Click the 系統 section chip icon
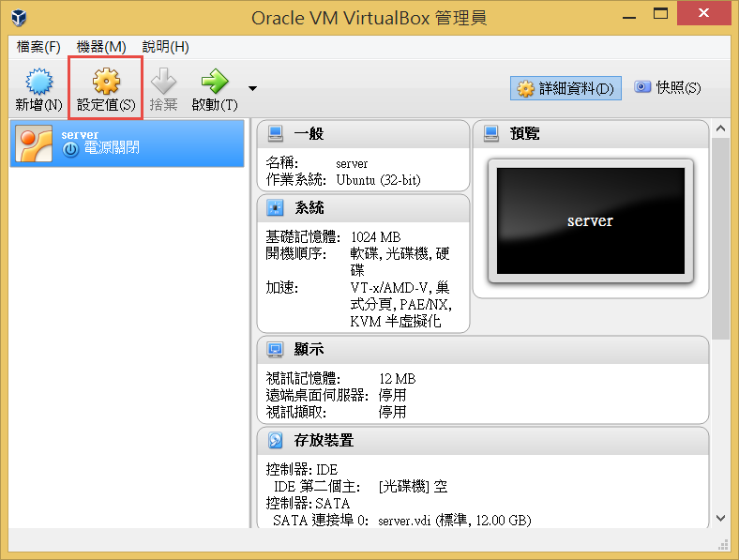The width and height of the screenshot is (739, 560). 275,208
